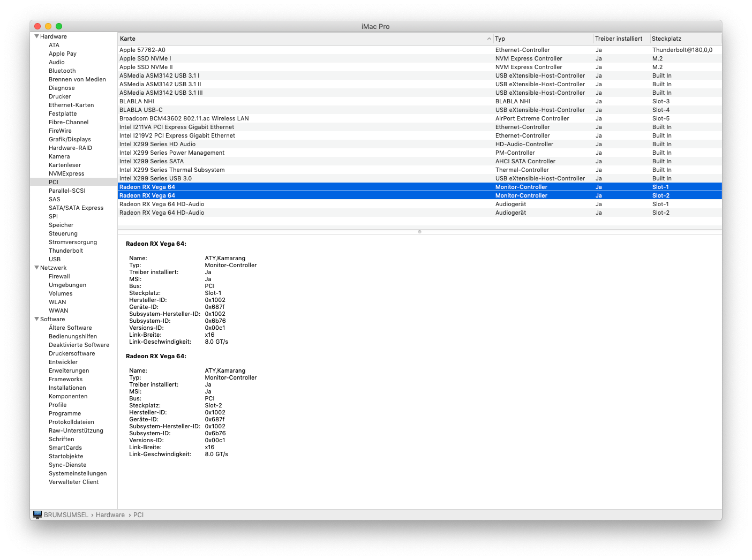Viewport: 752px width, 560px height.
Task: Select Ethernet-Karten in the sidebar
Action: 71,105
